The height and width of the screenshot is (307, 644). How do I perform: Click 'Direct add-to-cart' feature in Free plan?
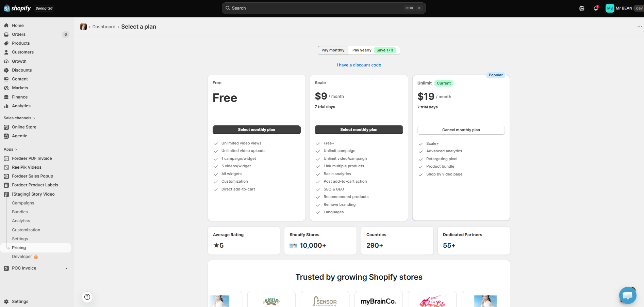coord(238,189)
